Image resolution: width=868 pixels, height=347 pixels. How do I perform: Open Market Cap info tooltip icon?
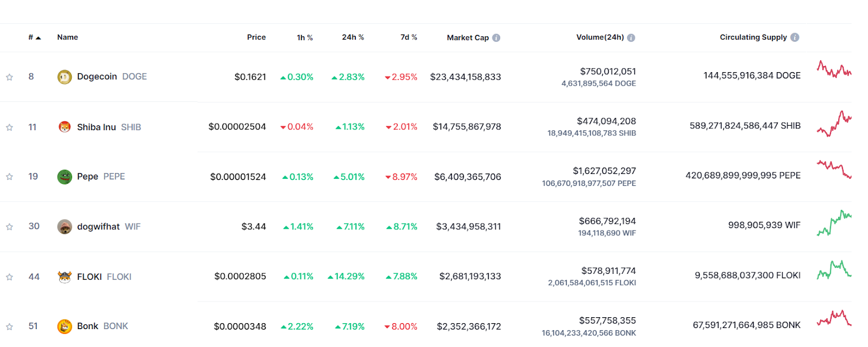pyautogui.click(x=496, y=38)
